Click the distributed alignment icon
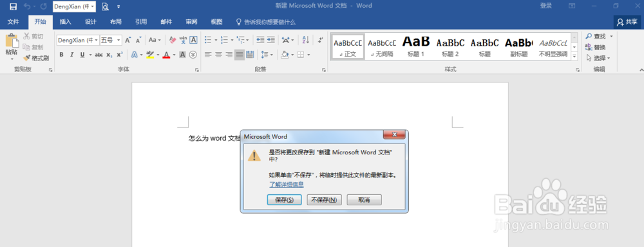The height and width of the screenshot is (247, 644). coord(250,55)
